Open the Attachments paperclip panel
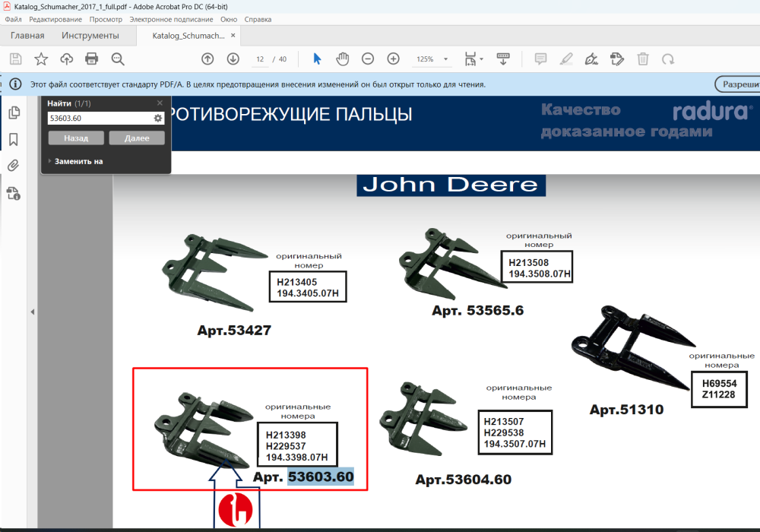 [x=14, y=166]
